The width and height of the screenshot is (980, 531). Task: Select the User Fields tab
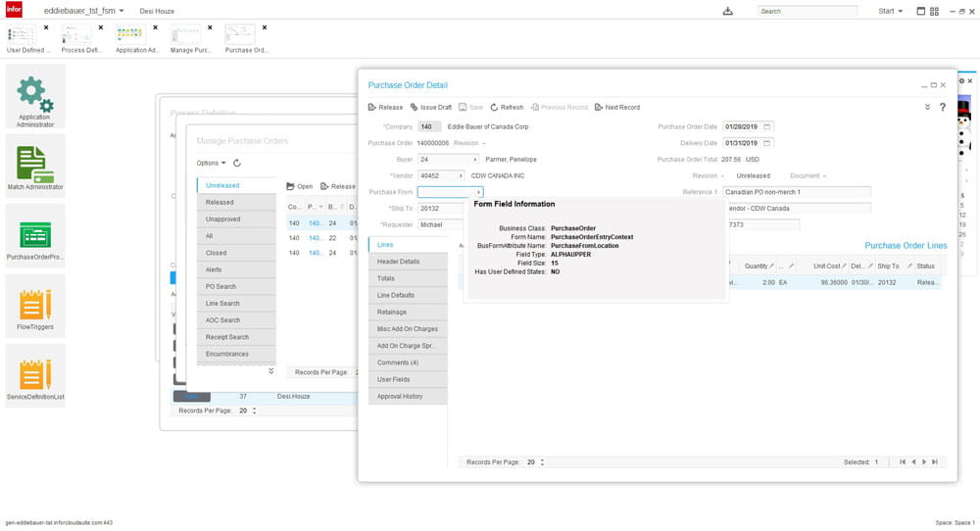(x=408, y=380)
